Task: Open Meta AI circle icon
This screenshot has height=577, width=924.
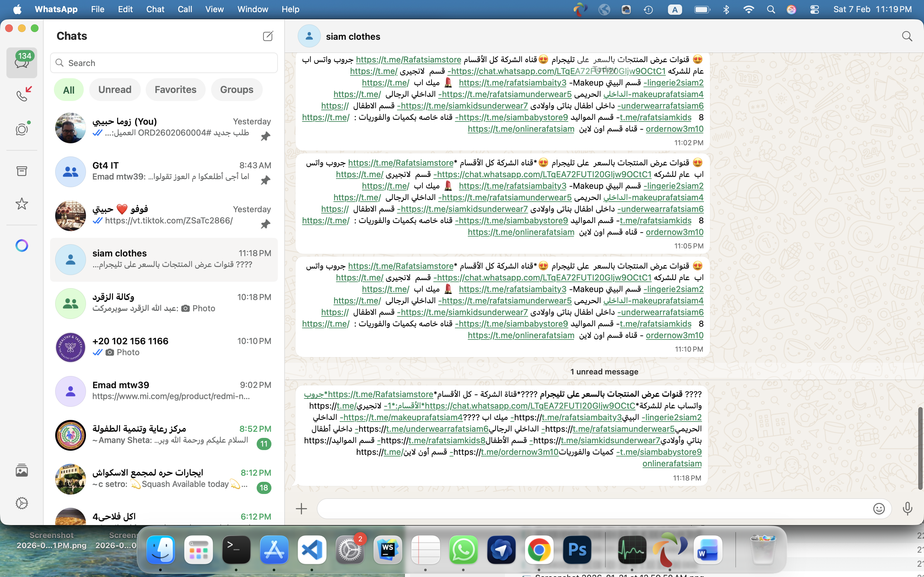Action: 22,245
